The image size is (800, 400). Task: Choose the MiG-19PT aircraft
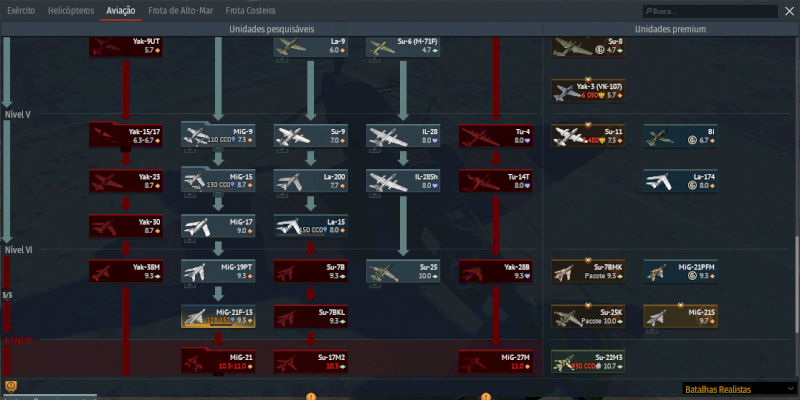pos(218,271)
